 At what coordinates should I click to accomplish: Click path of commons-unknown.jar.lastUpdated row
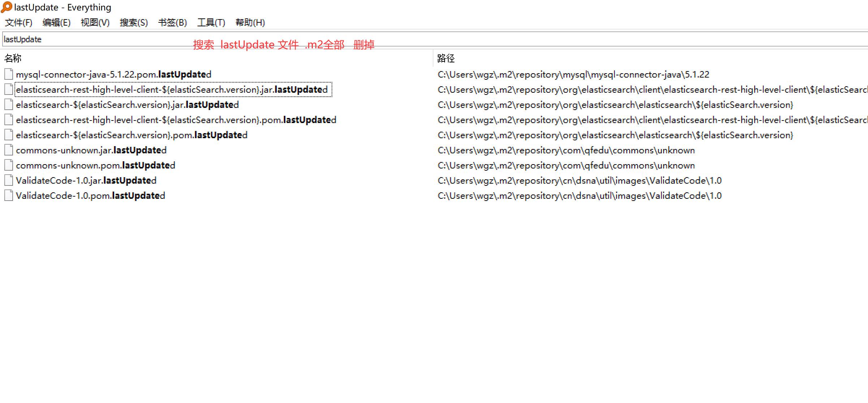[566, 150]
